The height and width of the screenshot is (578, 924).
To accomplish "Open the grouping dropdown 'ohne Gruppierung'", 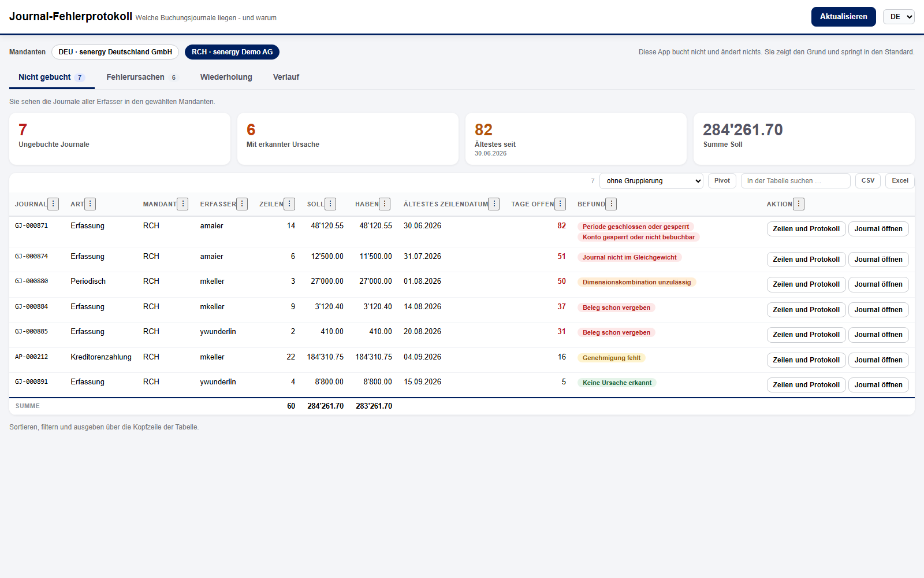I will click(651, 181).
